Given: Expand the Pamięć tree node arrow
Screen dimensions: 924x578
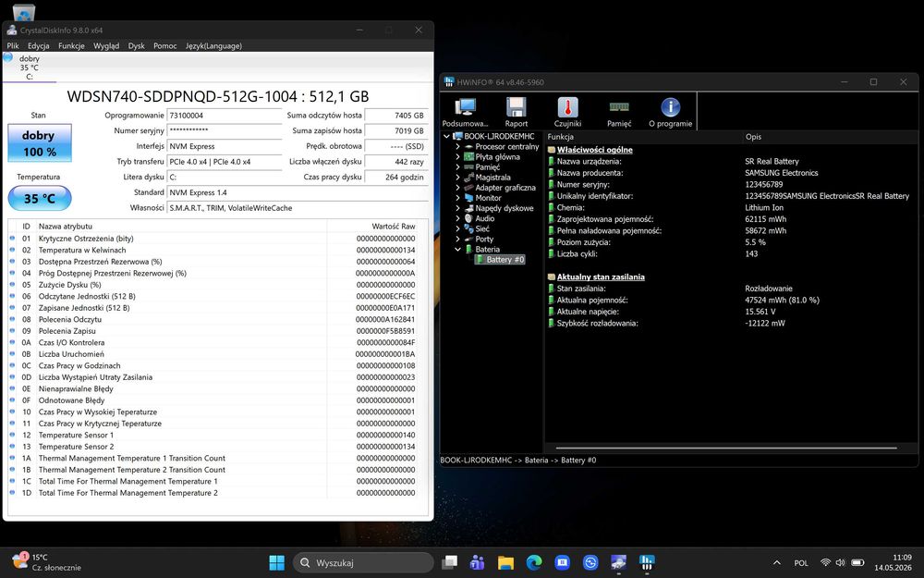Looking at the screenshot, I should click(457, 166).
